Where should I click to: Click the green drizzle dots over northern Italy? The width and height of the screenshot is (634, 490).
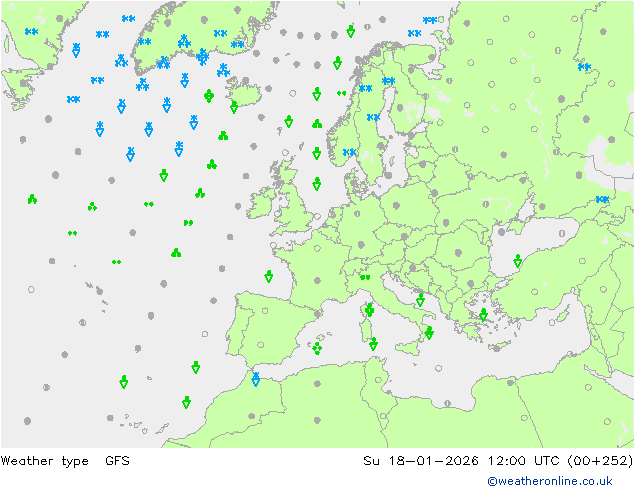365,277
